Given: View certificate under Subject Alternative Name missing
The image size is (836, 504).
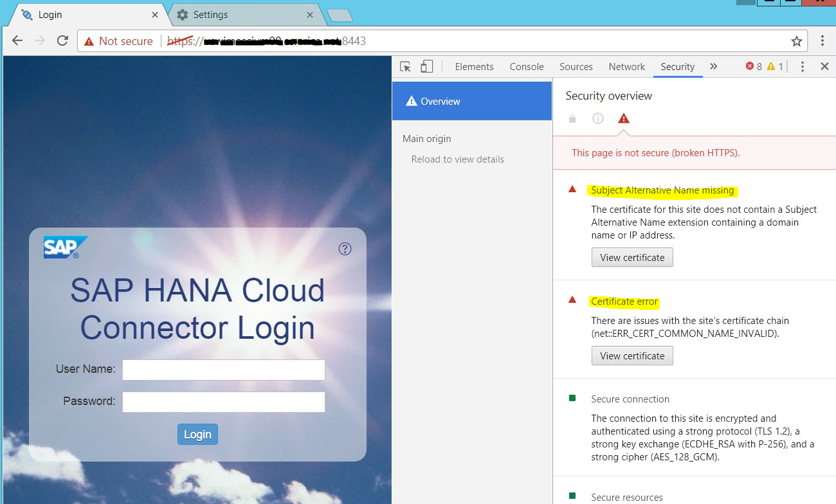Looking at the screenshot, I should (632, 258).
